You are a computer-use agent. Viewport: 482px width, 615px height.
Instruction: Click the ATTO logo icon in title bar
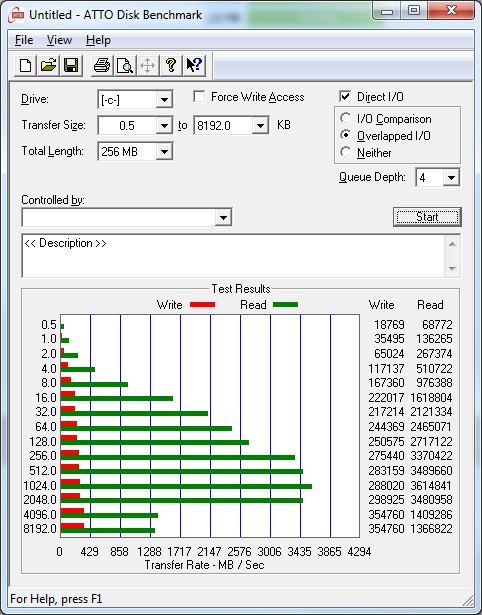click(16, 15)
